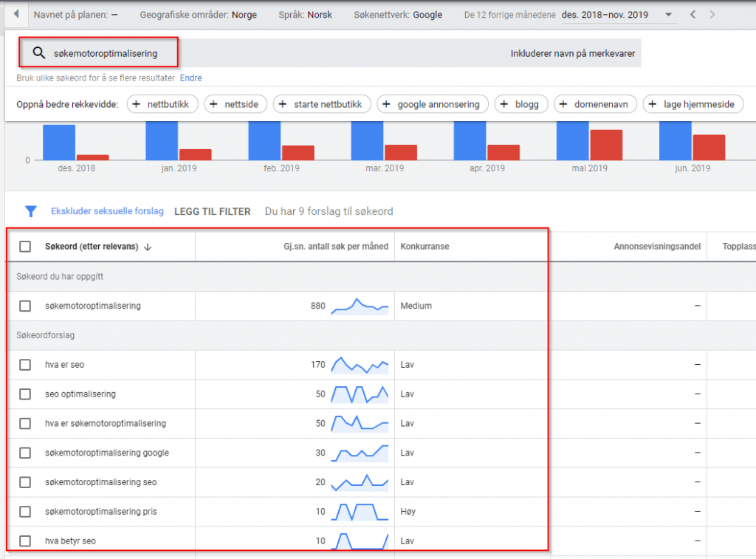
Task: Add nettside keyword suggestion chip
Action: pyautogui.click(x=236, y=104)
